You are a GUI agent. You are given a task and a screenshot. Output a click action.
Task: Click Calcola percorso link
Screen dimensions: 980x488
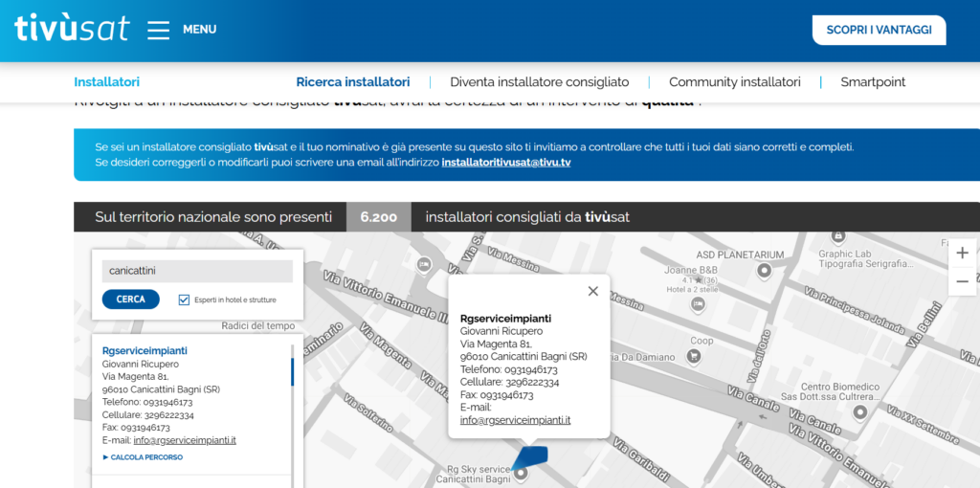pos(143,457)
